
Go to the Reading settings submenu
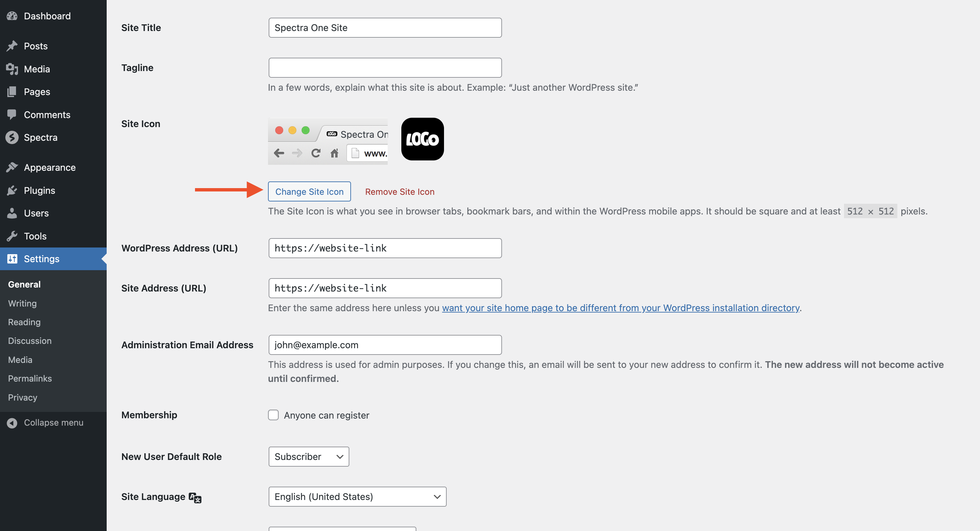pyautogui.click(x=24, y=322)
